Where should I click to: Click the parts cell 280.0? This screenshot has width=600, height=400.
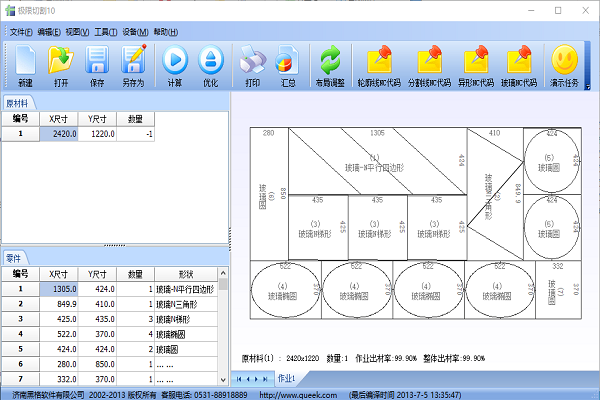point(59,364)
